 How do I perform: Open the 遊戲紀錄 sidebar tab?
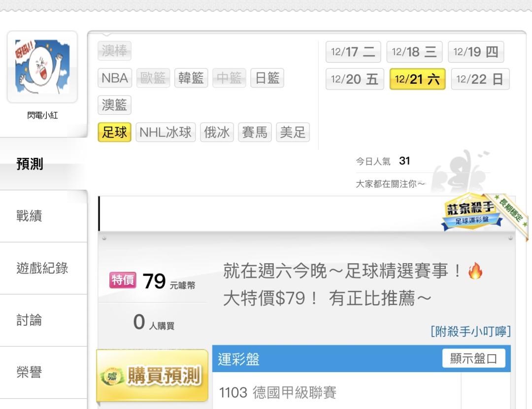coord(43,269)
